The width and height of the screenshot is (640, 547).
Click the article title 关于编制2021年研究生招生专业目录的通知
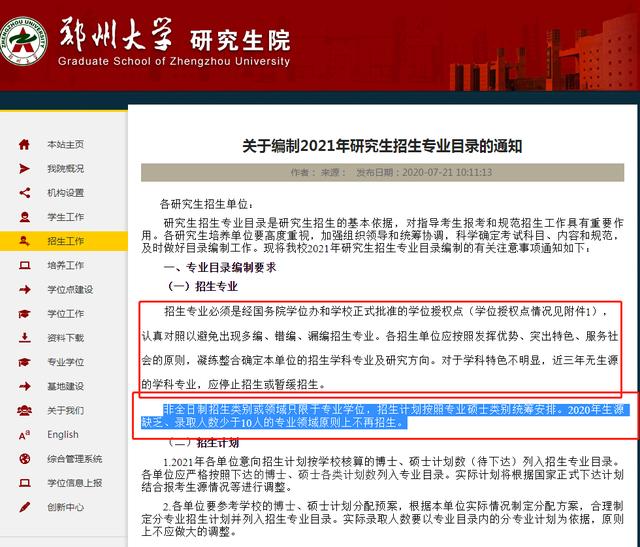[382, 146]
